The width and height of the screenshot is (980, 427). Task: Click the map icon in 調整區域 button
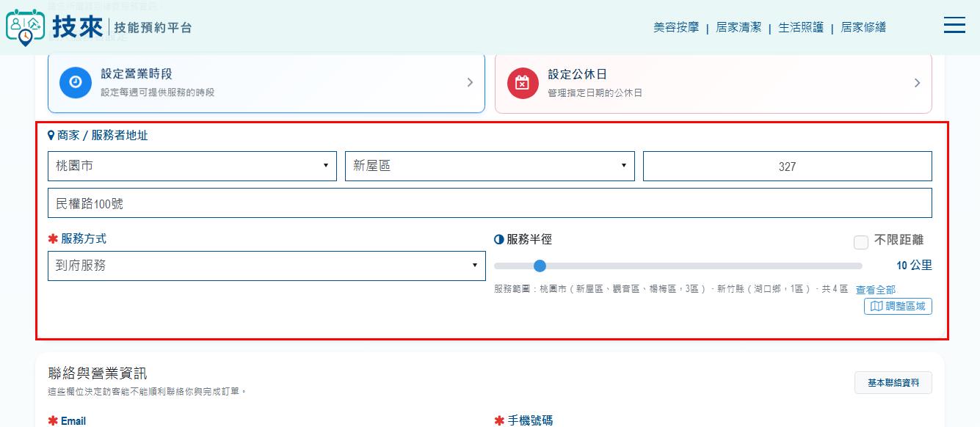pos(876,306)
